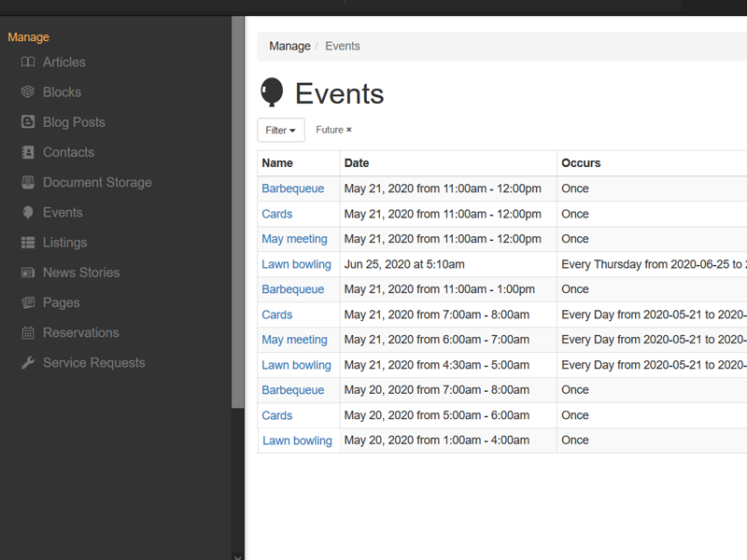747x560 pixels.
Task: Click the Articles book icon in sidebar
Action: (28, 62)
